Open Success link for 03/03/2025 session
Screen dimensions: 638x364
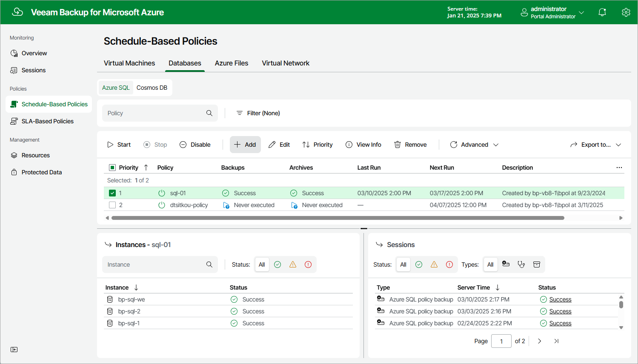pos(560,311)
